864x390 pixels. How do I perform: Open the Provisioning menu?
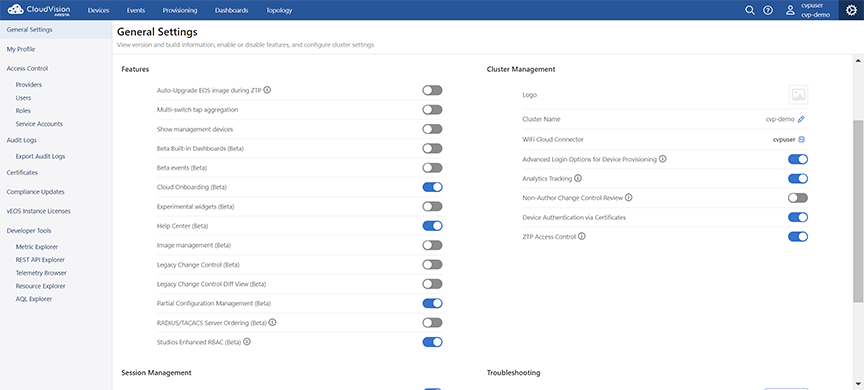pyautogui.click(x=180, y=10)
